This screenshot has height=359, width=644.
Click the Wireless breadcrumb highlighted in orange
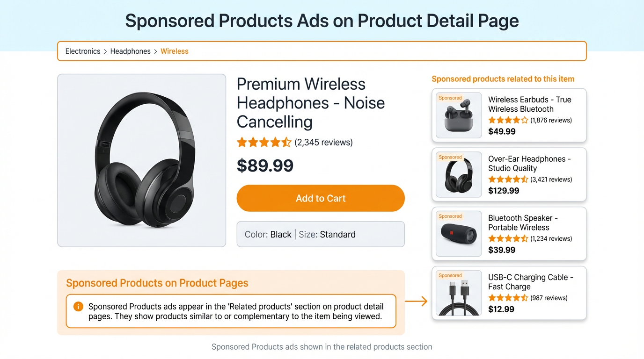(174, 51)
